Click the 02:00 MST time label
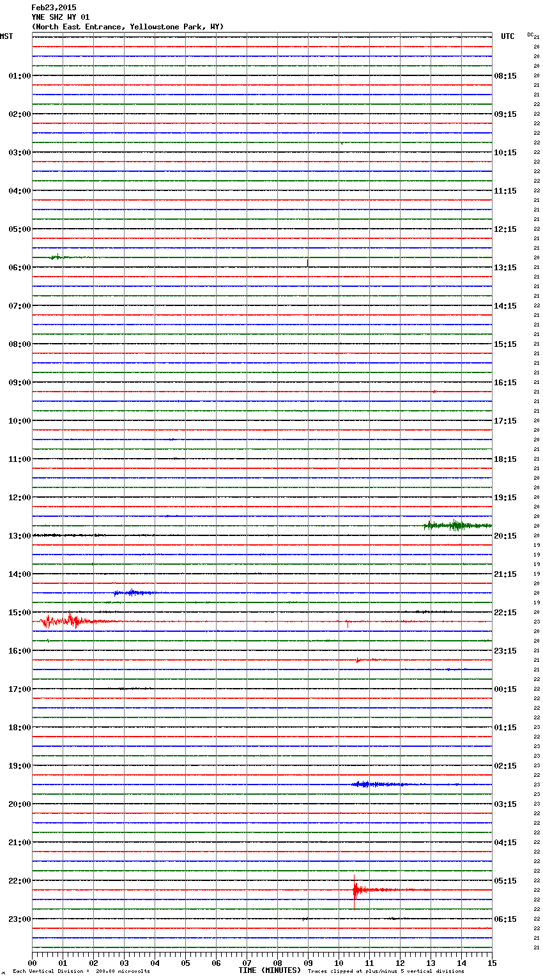 (x=20, y=114)
